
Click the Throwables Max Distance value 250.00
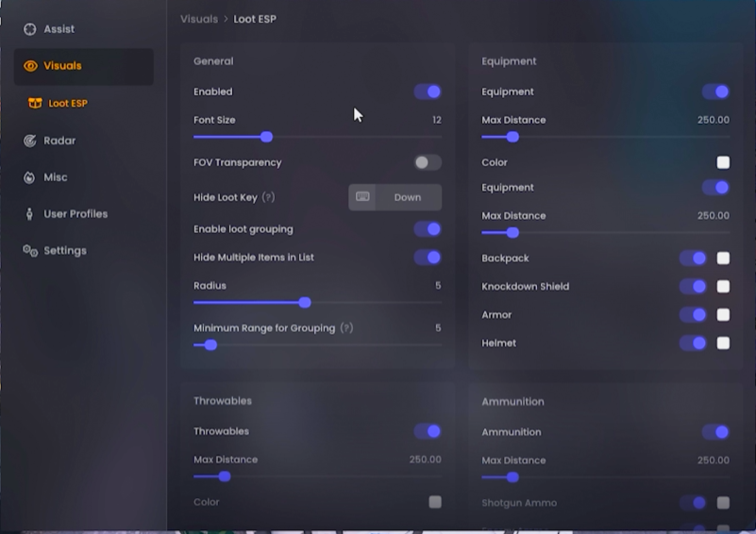point(426,459)
